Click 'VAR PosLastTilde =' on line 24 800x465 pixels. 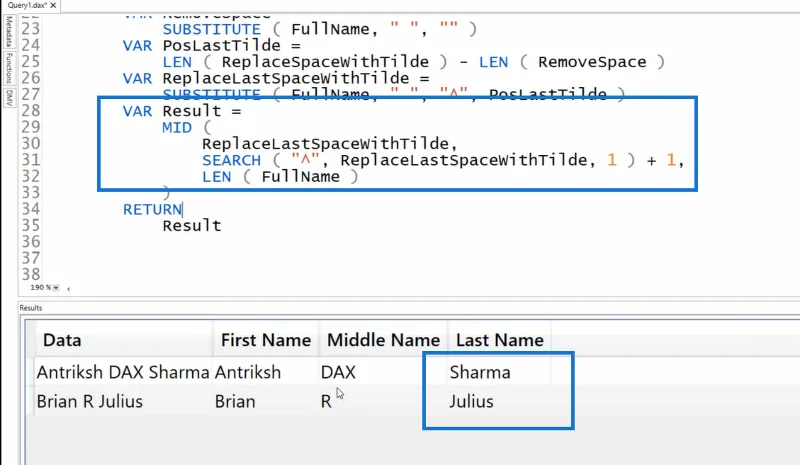[211, 45]
